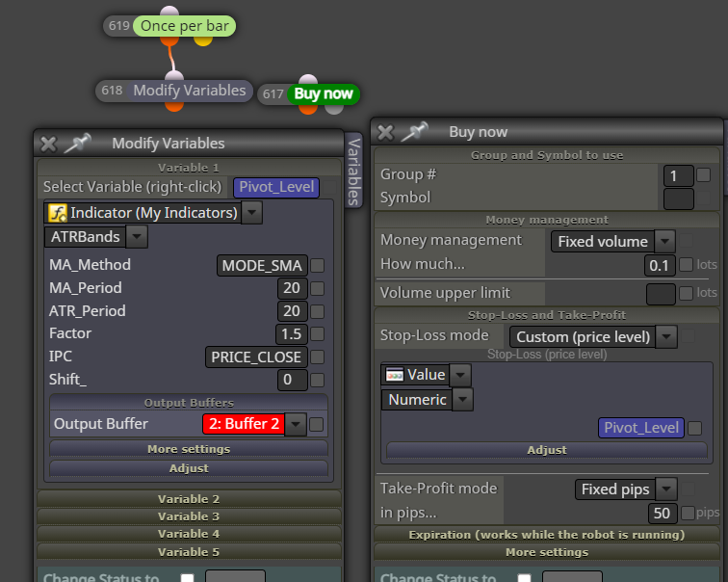
Task: Click top input connector of Buy now block
Action: point(308,79)
